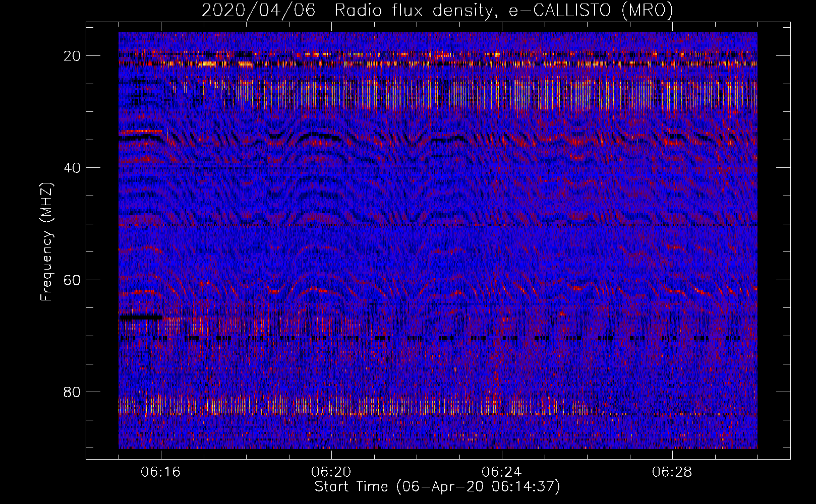Screen dimensions: 816x504
Task: Select the 'Frequency (MHZ)' y-axis label
Action: 46,241
